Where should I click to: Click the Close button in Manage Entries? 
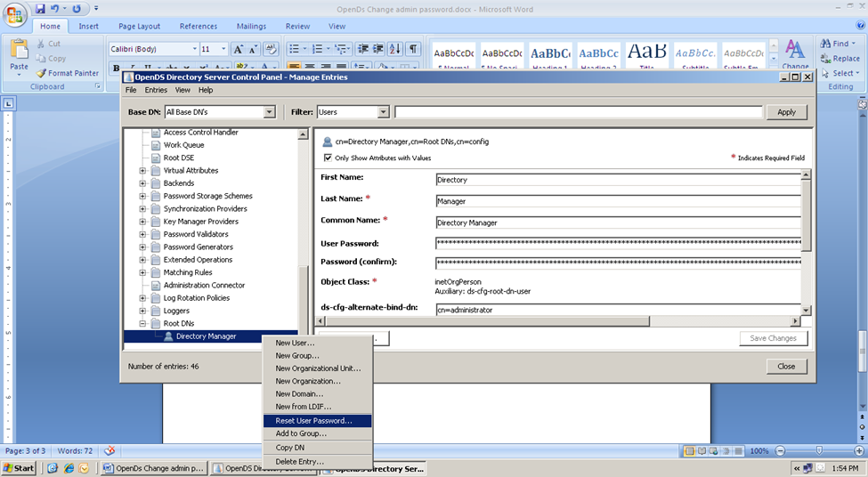(787, 367)
